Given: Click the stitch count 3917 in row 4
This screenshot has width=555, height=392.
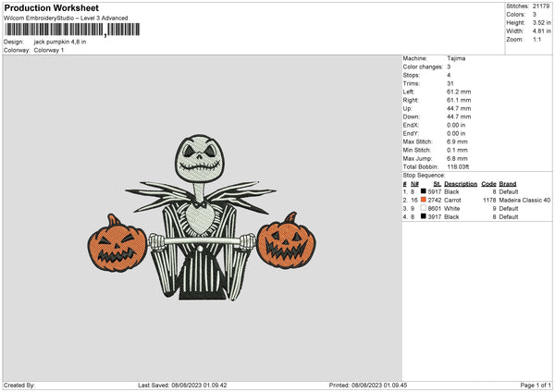Looking at the screenshot, I should click(435, 217).
